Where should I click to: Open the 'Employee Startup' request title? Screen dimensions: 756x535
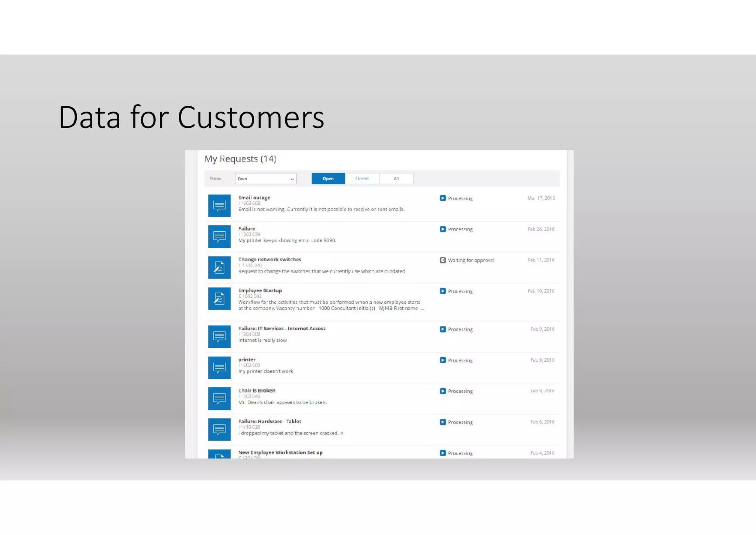260,291
